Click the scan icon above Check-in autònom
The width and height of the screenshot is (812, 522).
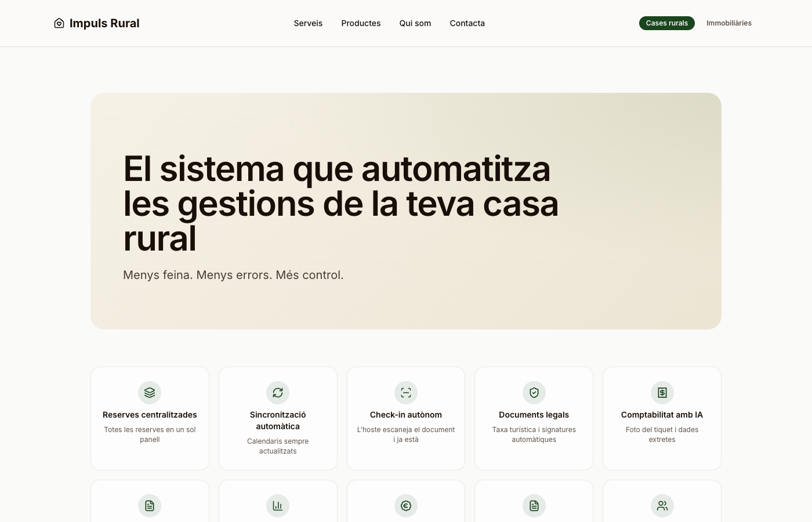pos(406,393)
